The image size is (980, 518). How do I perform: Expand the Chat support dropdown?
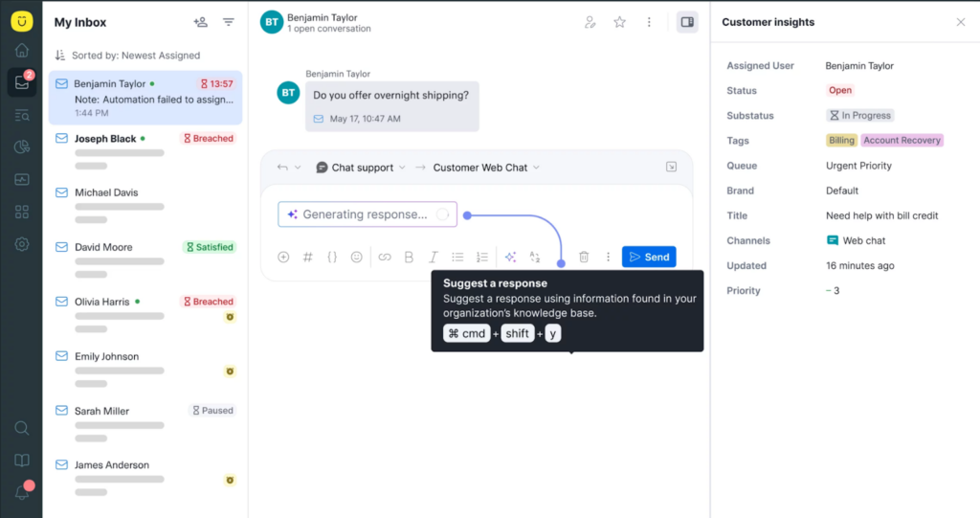[361, 168]
